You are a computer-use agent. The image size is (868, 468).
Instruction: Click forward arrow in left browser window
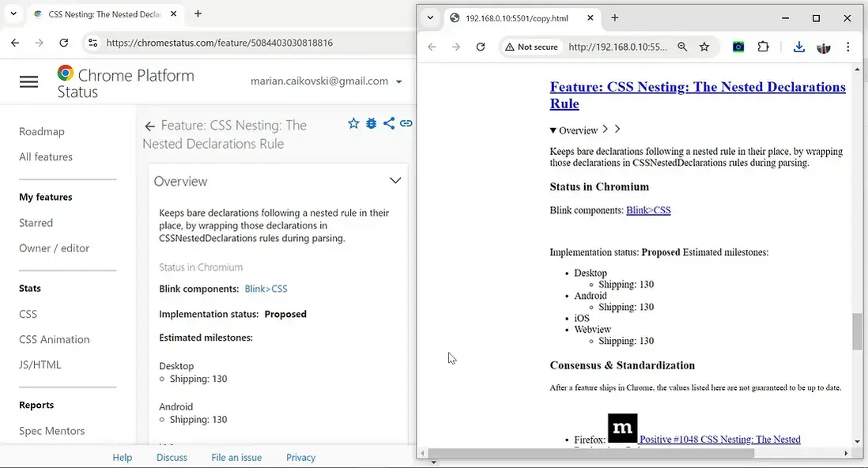tap(39, 43)
